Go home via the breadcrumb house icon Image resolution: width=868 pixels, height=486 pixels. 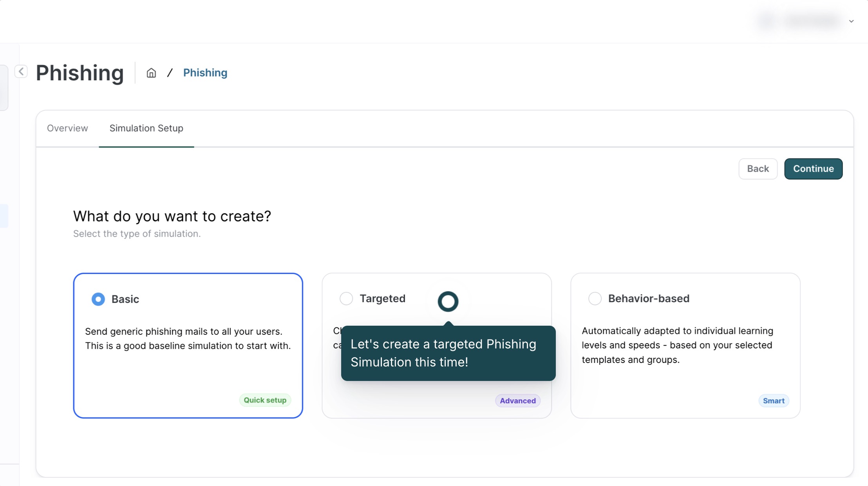click(x=151, y=73)
